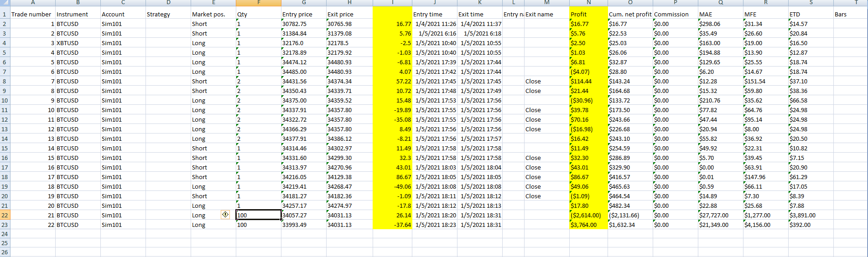
Task: Click the 'Market pos.' header cell
Action: coord(213,14)
